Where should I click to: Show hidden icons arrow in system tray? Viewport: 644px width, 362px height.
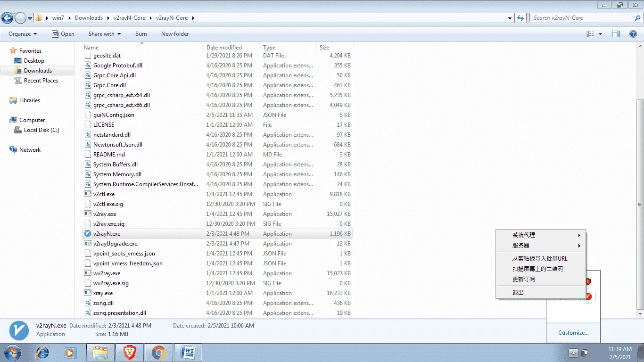tap(573, 353)
